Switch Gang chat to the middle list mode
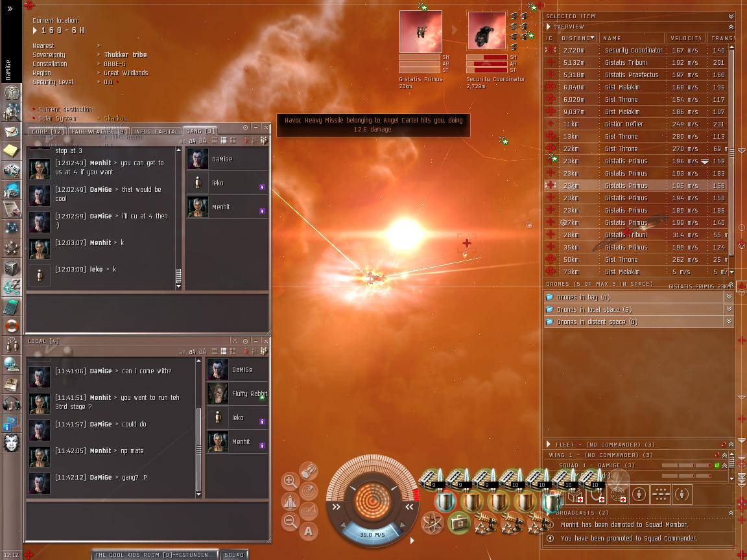747x560 pixels. 224,141
